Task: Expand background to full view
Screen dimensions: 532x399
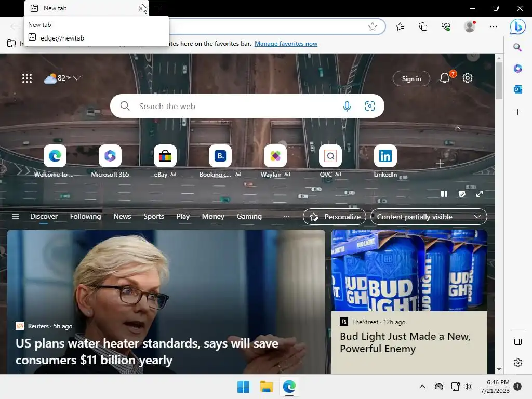Action: [x=480, y=194]
